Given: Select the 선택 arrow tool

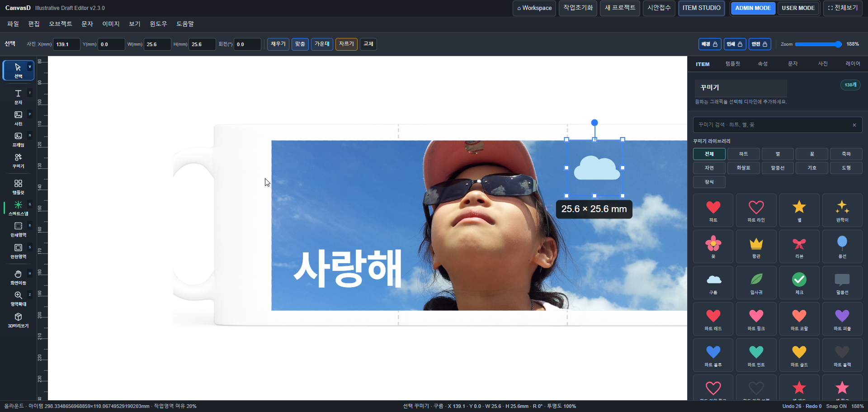Looking at the screenshot, I should click(x=19, y=70).
